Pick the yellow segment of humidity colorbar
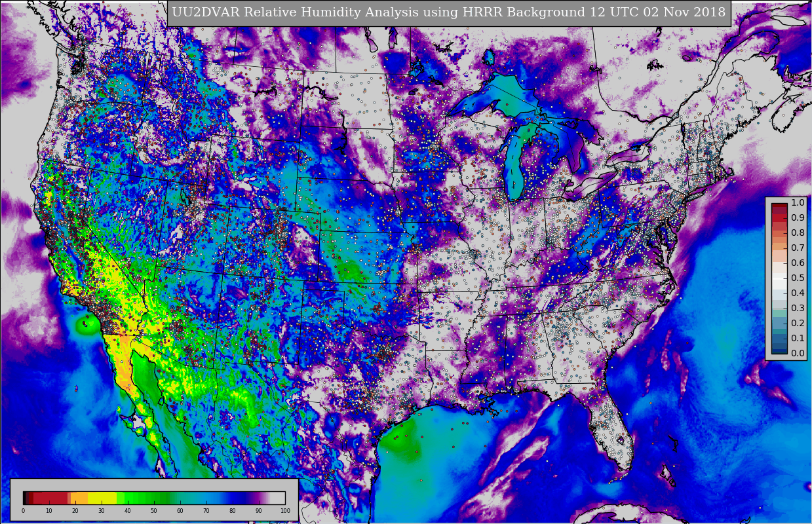 (102, 498)
